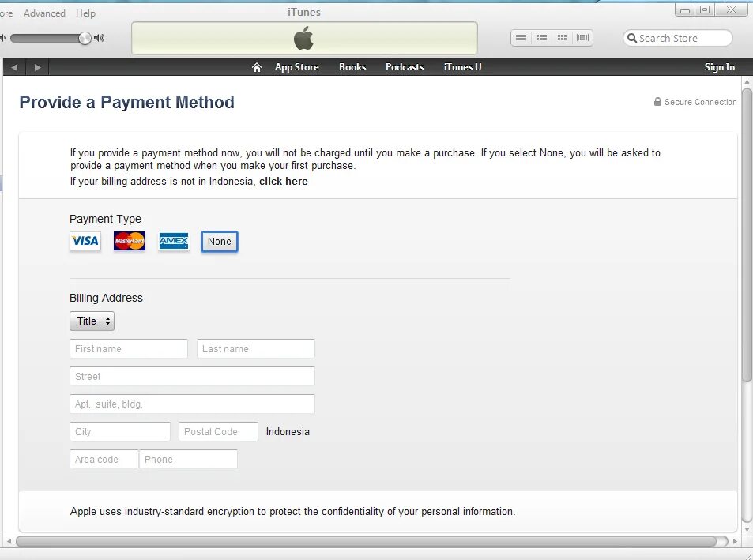Screen dimensions: 753x560
Task: Focus the Last name field
Action: tap(256, 349)
